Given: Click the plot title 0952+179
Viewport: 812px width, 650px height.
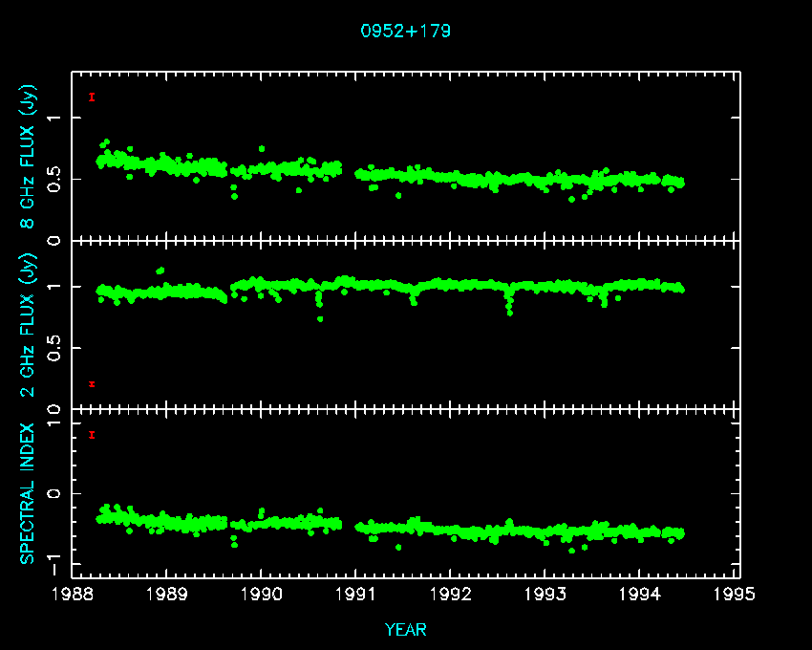Looking at the screenshot, I should (405, 31).
